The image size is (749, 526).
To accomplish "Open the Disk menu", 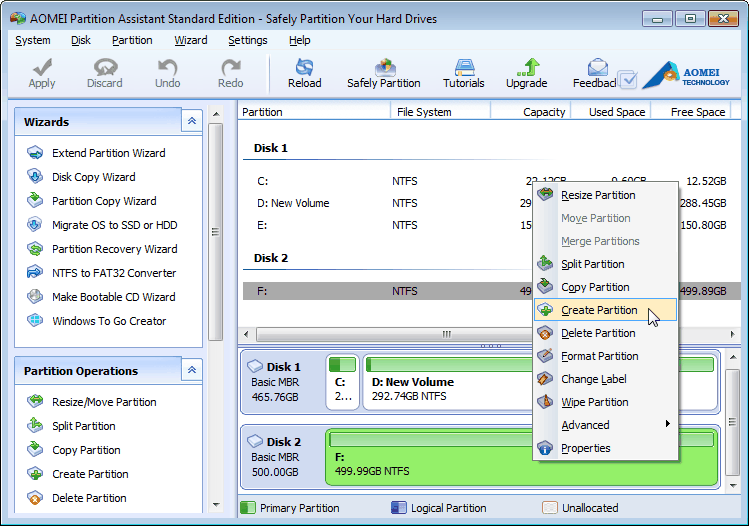I will pyautogui.click(x=81, y=41).
